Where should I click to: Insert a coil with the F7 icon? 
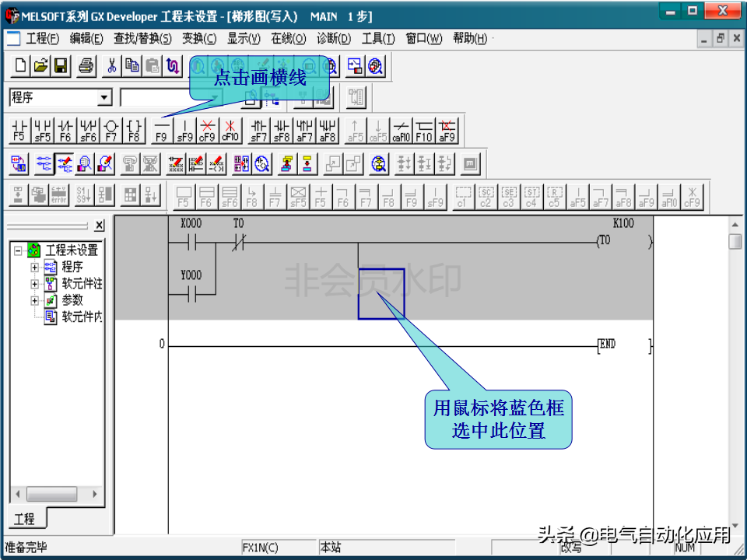[x=111, y=131]
